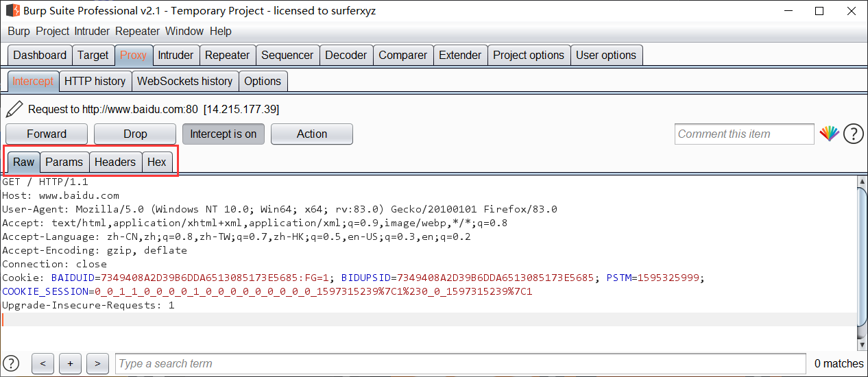Click the GET / HTTP/1.1 request line

coord(45,182)
